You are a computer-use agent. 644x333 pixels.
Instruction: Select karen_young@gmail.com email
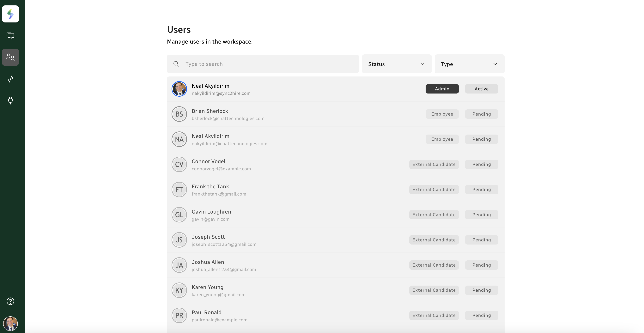218,295
